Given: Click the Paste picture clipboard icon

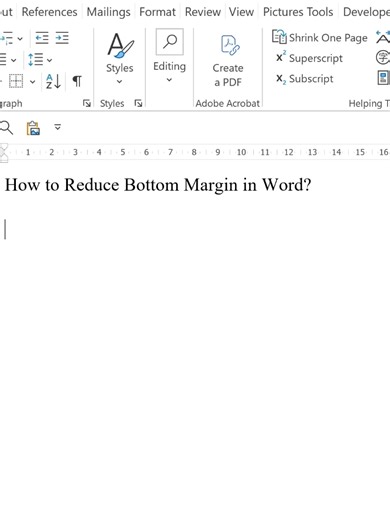Looking at the screenshot, I should click(x=33, y=128).
